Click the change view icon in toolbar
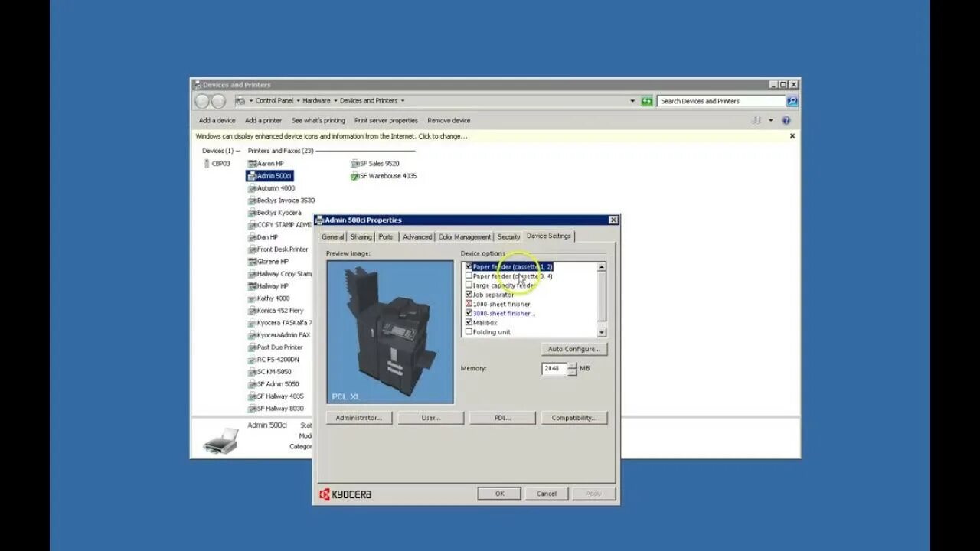 tap(756, 120)
